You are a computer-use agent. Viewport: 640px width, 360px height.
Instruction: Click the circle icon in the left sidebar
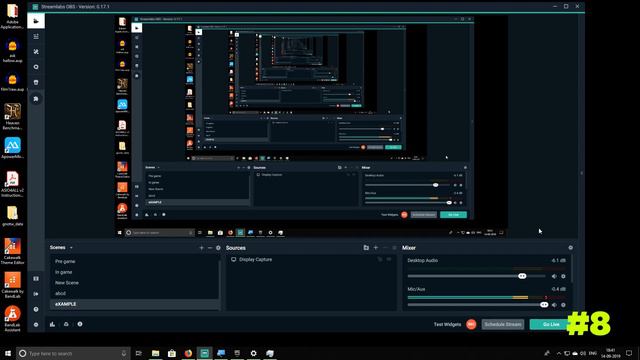tap(36, 67)
